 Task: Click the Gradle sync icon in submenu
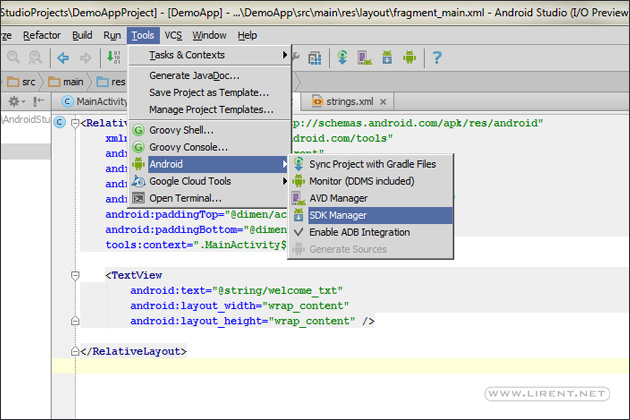(299, 164)
